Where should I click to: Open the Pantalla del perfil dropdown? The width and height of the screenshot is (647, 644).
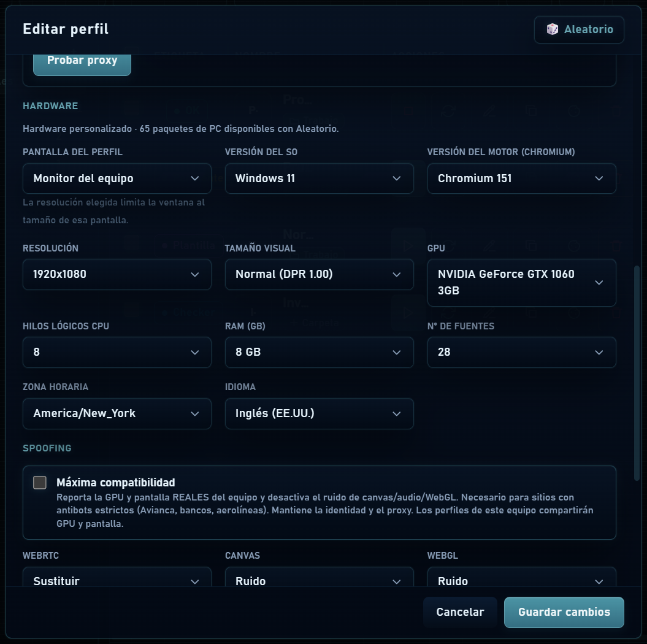tap(117, 178)
